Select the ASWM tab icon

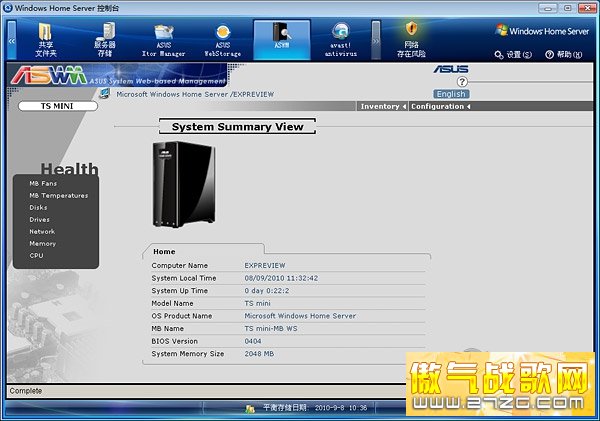(x=282, y=40)
